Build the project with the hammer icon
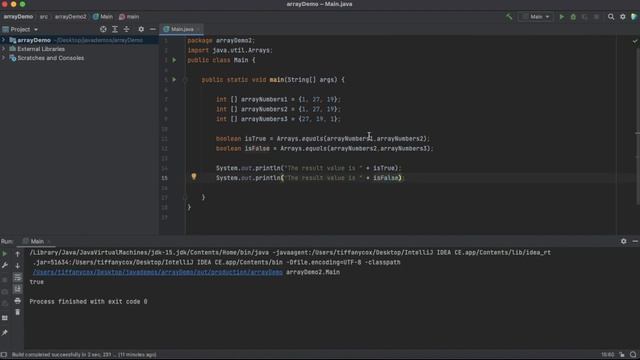This screenshot has height=360, width=640. (x=509, y=17)
